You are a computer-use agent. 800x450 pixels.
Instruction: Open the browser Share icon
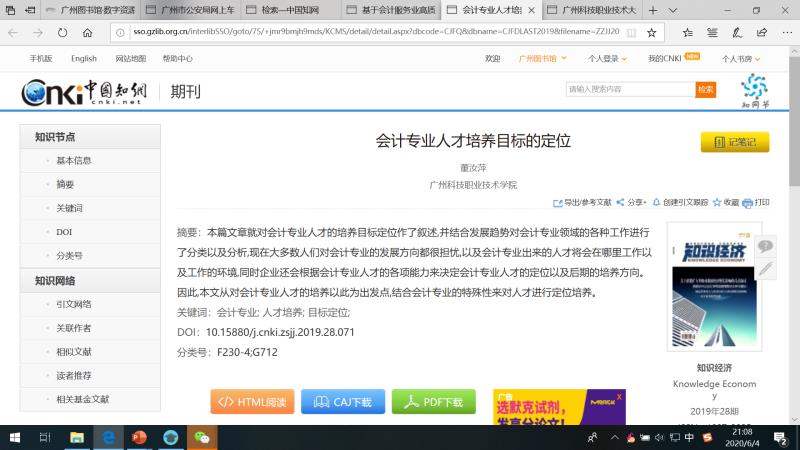[x=764, y=32]
